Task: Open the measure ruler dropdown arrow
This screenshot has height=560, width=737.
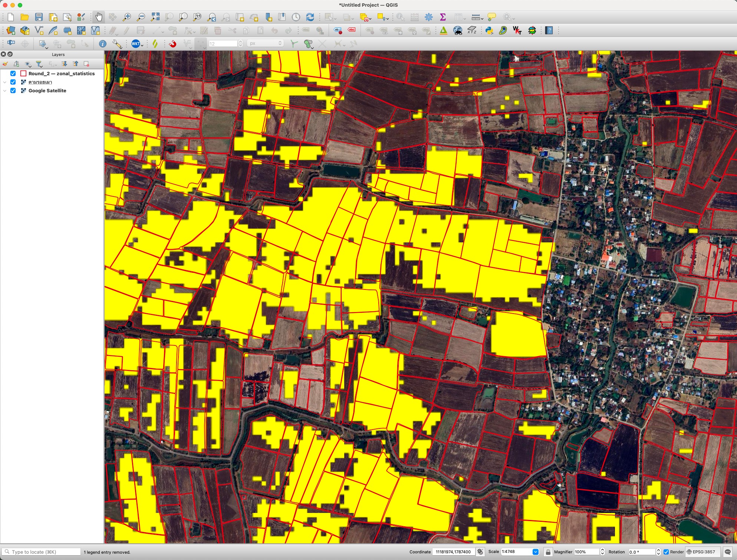Action: (482, 18)
